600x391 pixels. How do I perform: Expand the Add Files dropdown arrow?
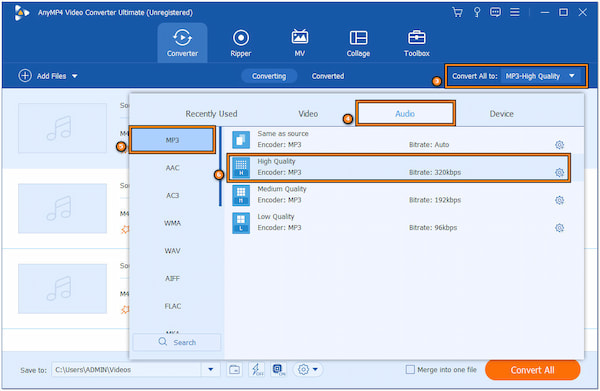point(75,76)
